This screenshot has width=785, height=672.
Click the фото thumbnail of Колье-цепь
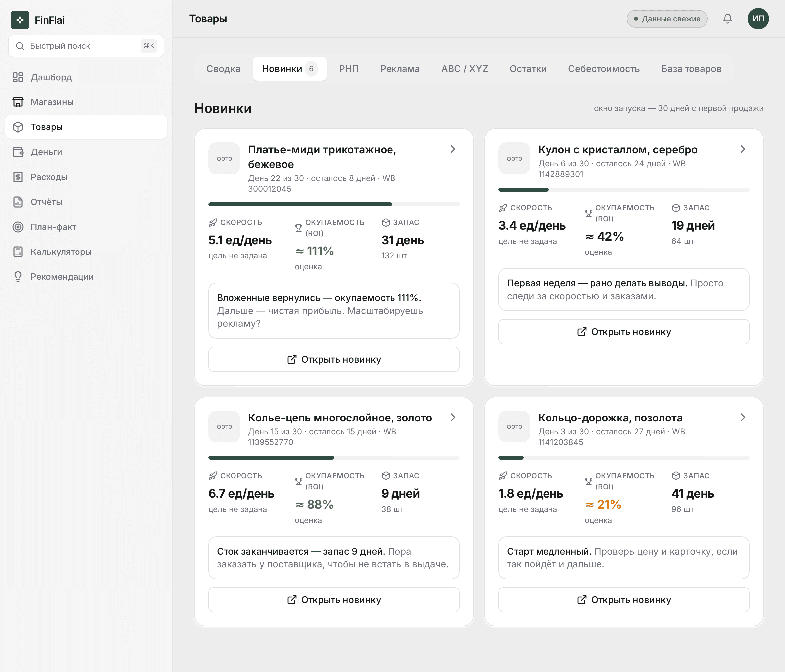click(x=224, y=427)
